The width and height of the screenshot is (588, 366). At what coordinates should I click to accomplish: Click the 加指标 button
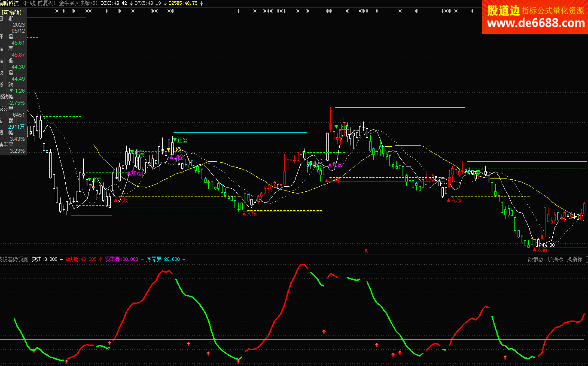(x=555, y=260)
